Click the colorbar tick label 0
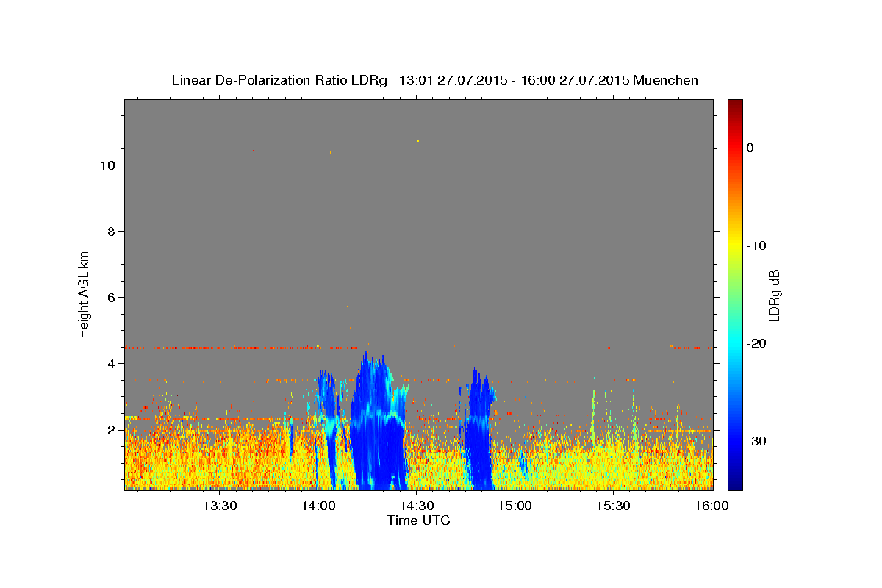This screenshot has height=588, width=882. 750,148
